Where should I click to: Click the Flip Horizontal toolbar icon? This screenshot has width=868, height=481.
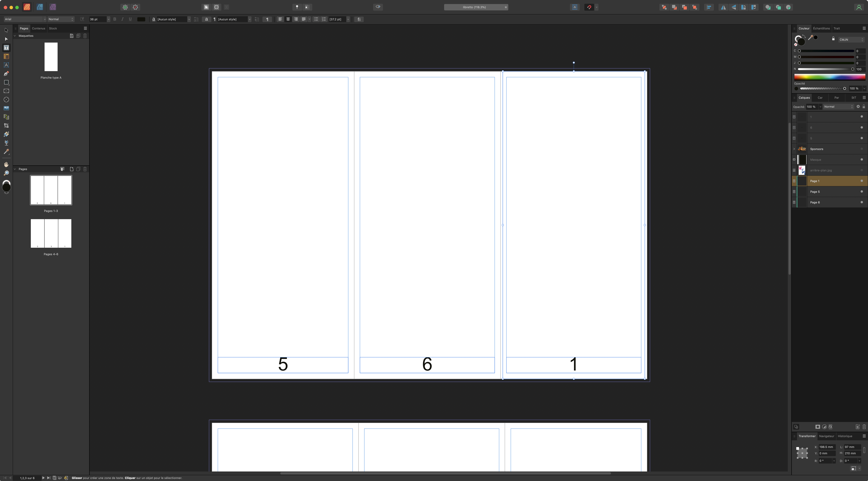723,7
